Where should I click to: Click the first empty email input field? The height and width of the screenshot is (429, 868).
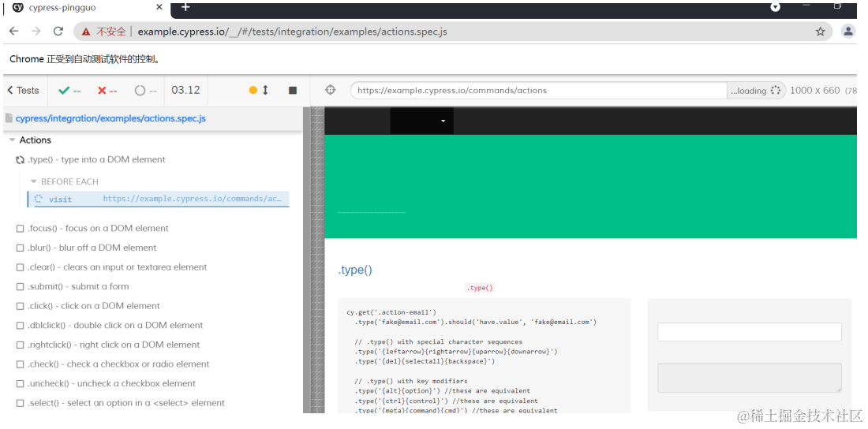click(x=750, y=332)
